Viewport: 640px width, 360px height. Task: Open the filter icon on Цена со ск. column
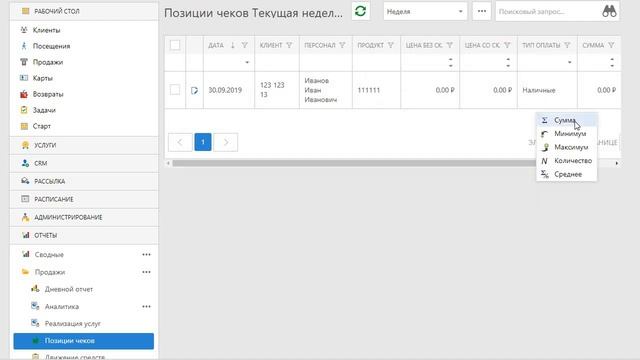(x=507, y=45)
